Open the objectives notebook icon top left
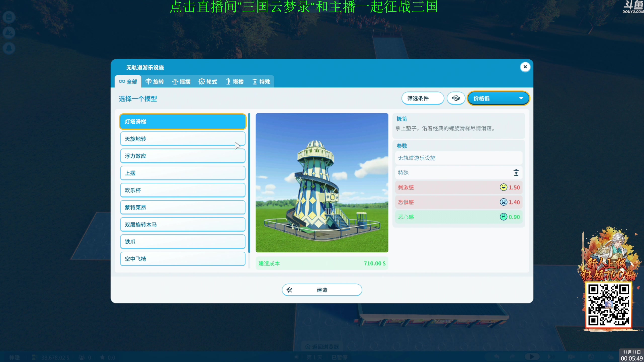 (x=9, y=17)
